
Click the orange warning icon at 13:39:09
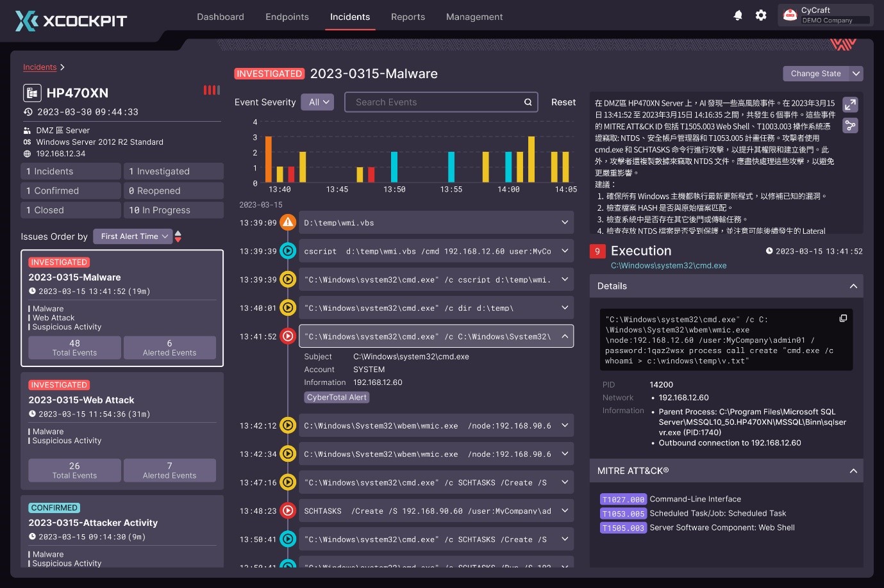pyautogui.click(x=288, y=223)
